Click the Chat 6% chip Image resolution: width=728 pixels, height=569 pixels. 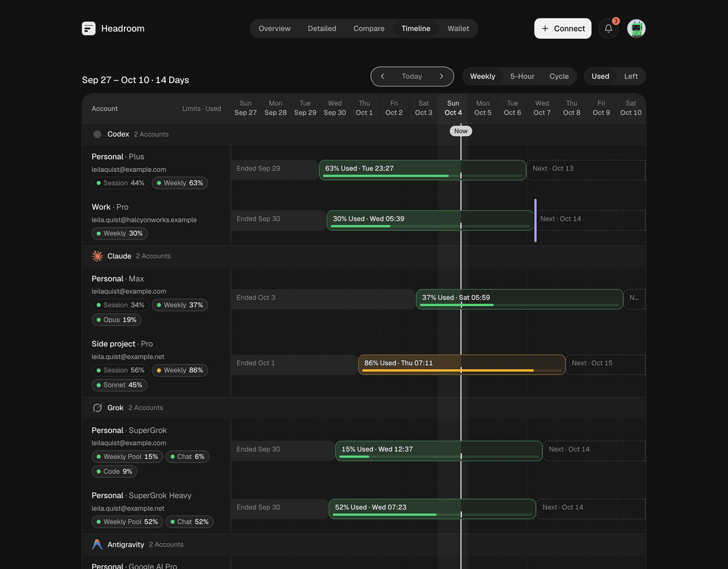click(187, 457)
